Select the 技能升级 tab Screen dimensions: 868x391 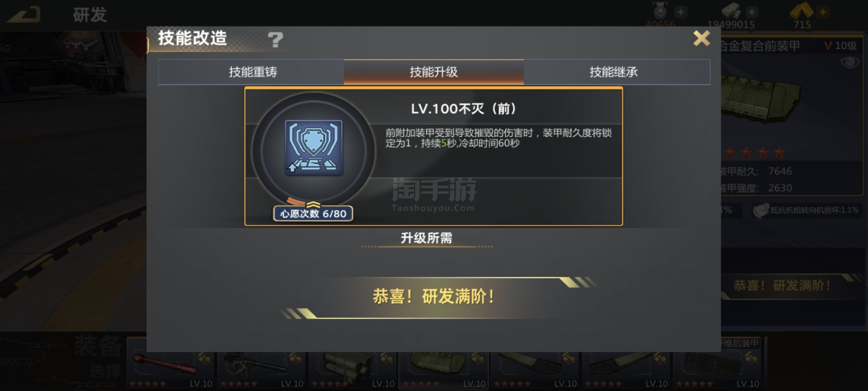(434, 72)
